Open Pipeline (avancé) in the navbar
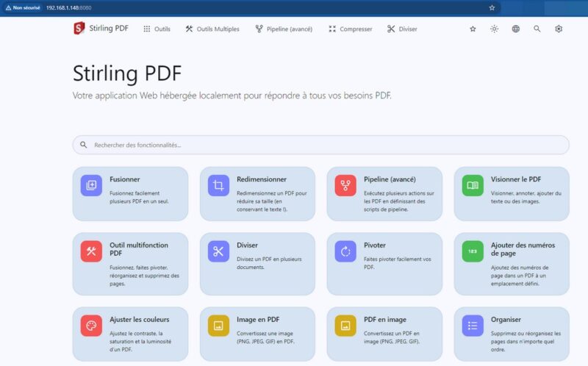Viewport: 588px width, 366px height. pyautogui.click(x=284, y=29)
